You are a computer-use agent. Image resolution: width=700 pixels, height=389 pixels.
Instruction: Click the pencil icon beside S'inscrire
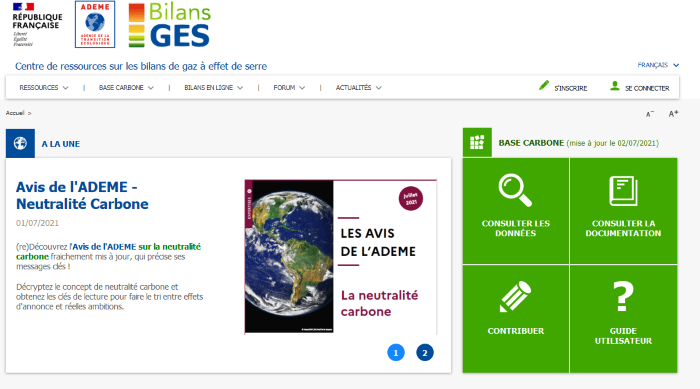[544, 85]
